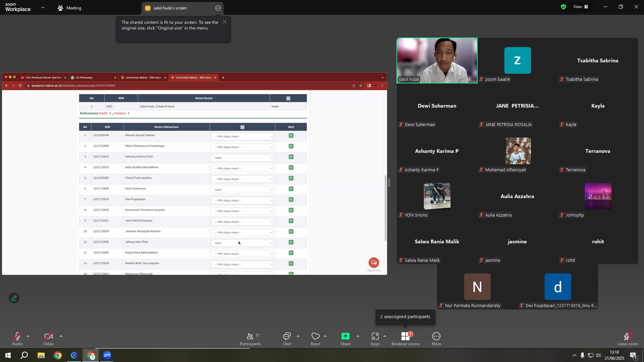Click the Leave room button
The image size is (644, 362).
pyautogui.click(x=628, y=339)
